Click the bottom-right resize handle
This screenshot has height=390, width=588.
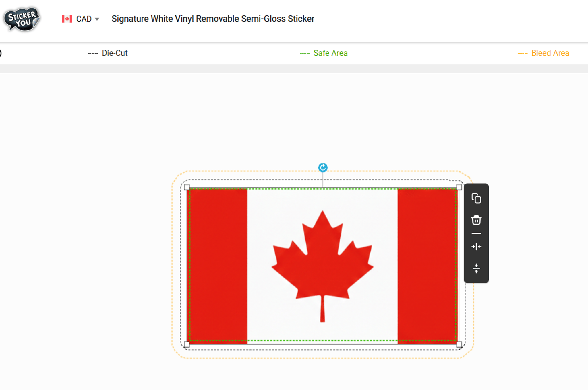(459, 344)
